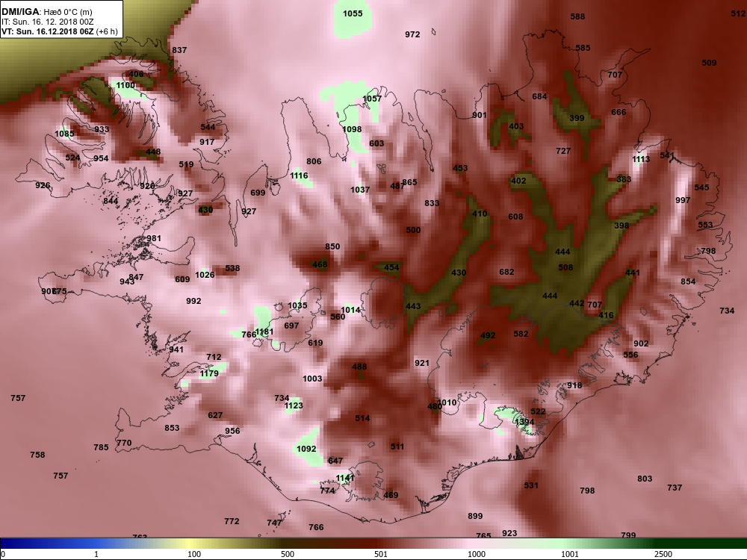This screenshot has height=560, width=747.
Task: Click the 'IT: Sun. 16. 12. 2018 00Z' line
Action: point(48,22)
